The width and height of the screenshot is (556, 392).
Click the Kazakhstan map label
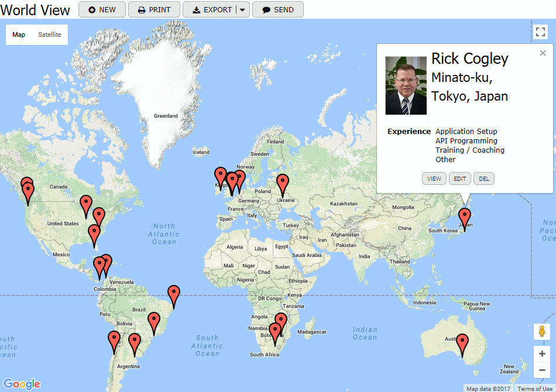(344, 204)
